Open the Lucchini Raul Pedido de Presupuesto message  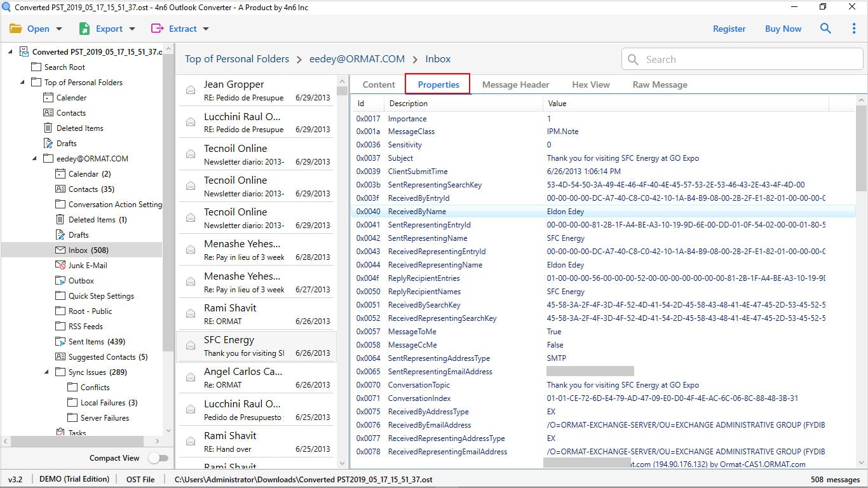coord(256,410)
